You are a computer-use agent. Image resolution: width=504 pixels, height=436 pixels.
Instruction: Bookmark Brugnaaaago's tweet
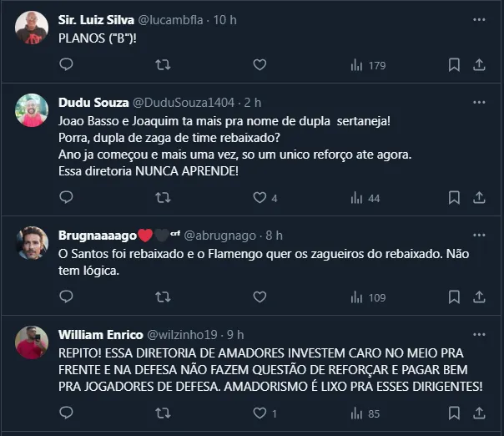454,297
